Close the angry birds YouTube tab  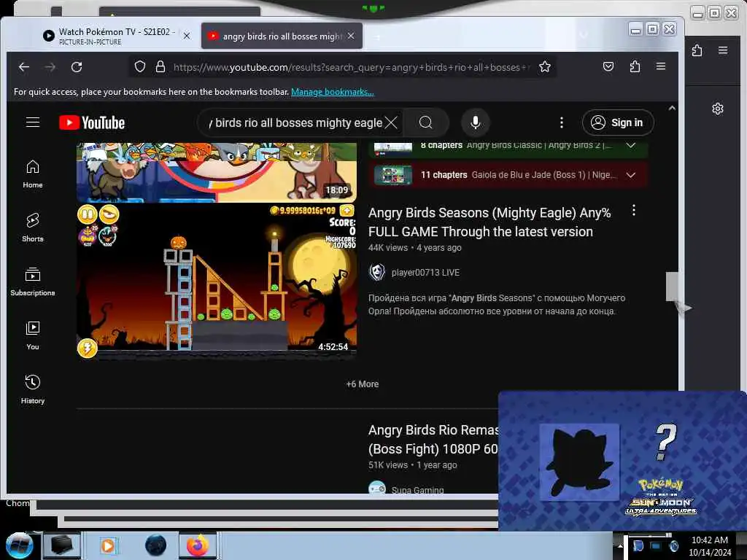[x=351, y=36]
